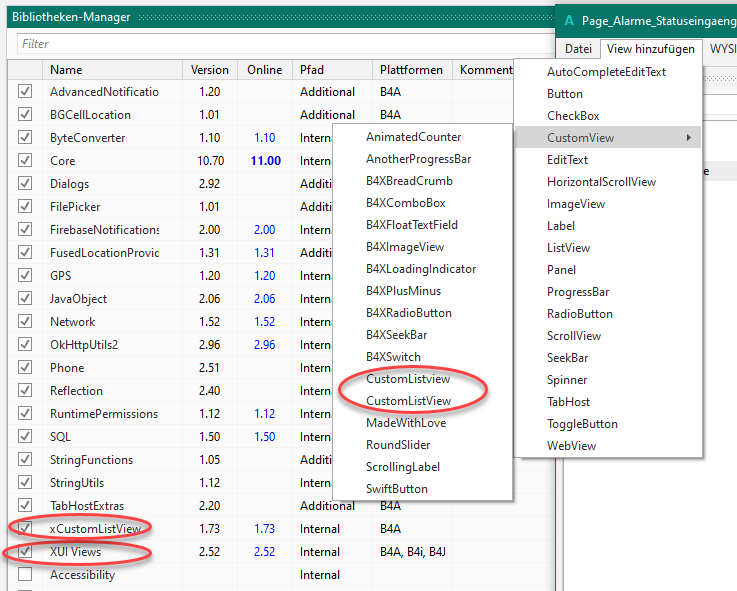This screenshot has height=591, width=737.
Task: Choose the first CustomListview entry
Action: click(x=407, y=379)
